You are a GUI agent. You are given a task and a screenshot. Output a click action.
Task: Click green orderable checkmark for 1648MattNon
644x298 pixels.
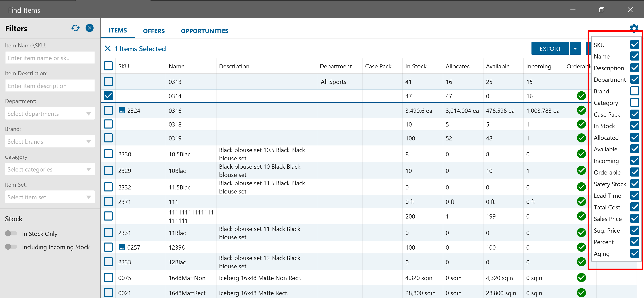581,277
